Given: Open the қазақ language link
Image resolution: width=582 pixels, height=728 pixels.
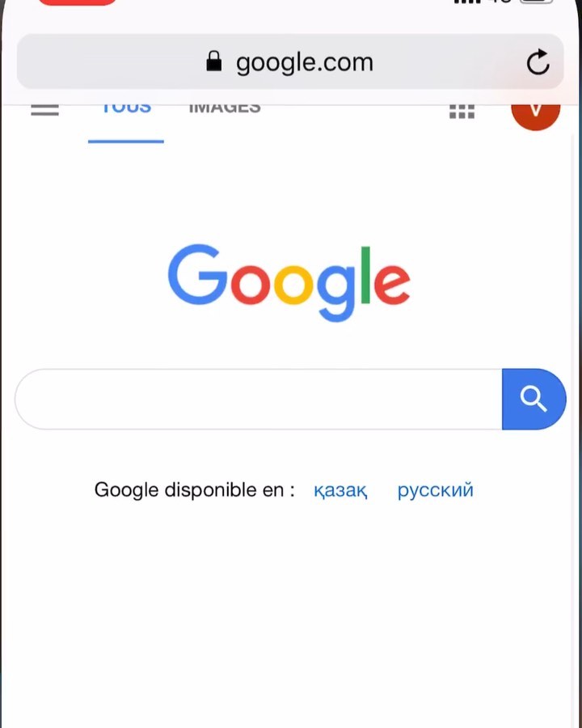Looking at the screenshot, I should (340, 490).
